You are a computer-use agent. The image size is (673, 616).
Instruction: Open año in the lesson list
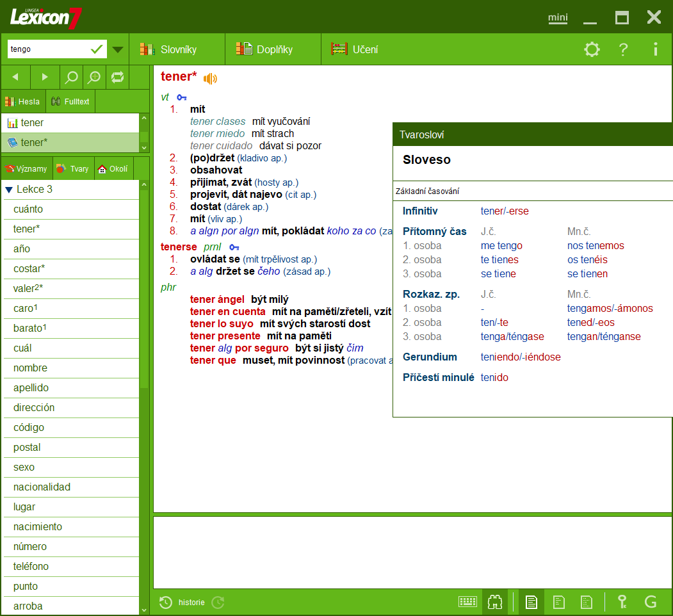[71, 248]
